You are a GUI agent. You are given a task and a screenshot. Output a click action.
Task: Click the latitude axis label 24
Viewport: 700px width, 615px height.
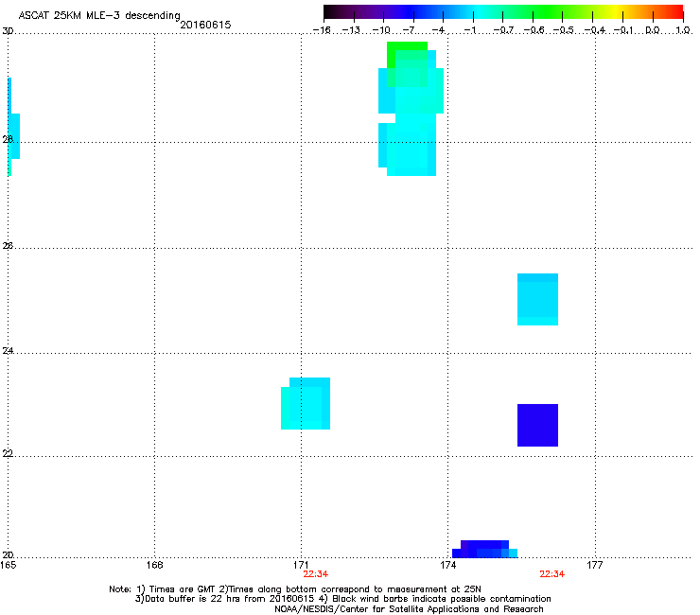pyautogui.click(x=8, y=351)
